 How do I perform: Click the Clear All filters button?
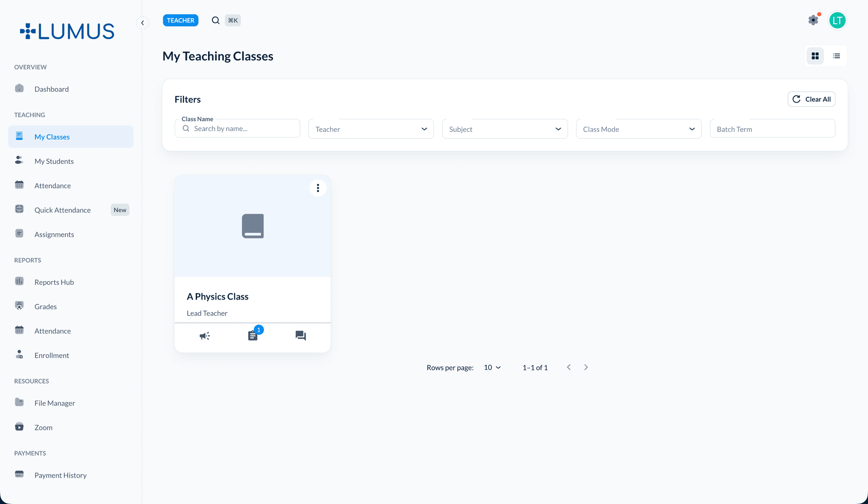pyautogui.click(x=812, y=99)
